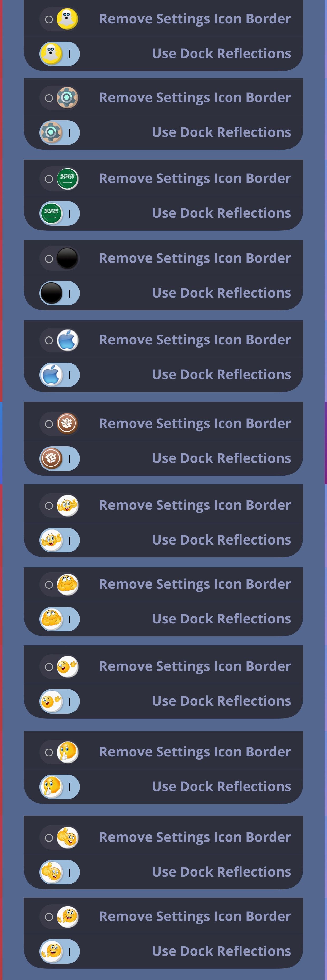Click the Cydia box knob beside Use Dock Reflections
The image size is (327, 980).
tap(51, 458)
